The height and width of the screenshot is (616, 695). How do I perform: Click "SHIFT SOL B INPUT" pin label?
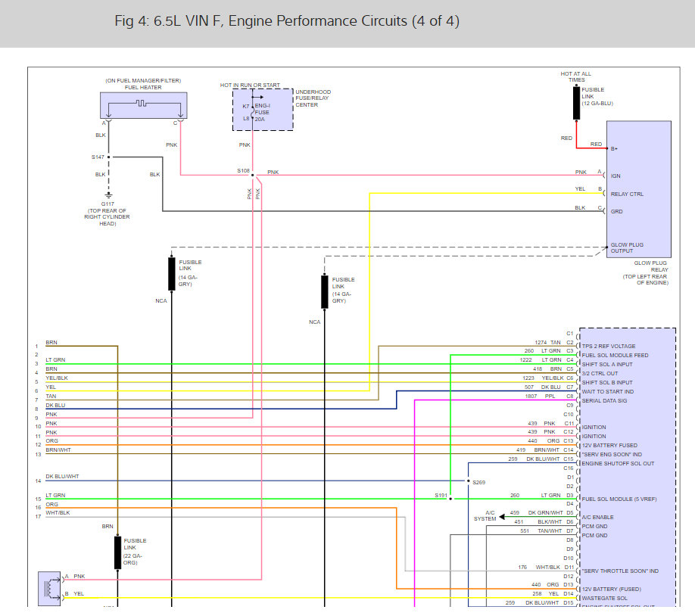[606, 382]
